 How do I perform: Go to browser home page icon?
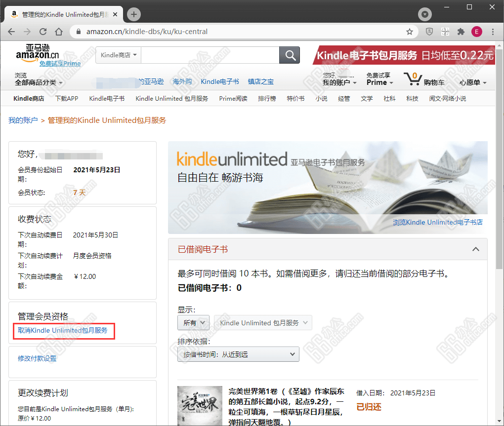[x=59, y=32]
